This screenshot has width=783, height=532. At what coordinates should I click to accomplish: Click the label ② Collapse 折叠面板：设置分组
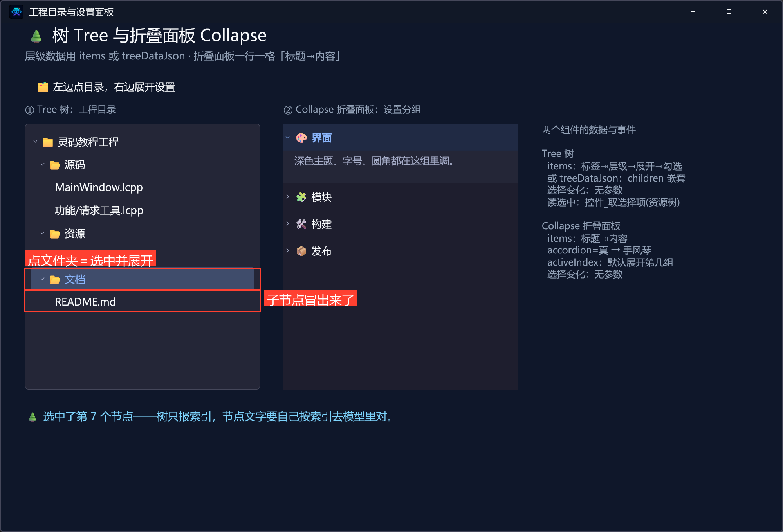(352, 110)
